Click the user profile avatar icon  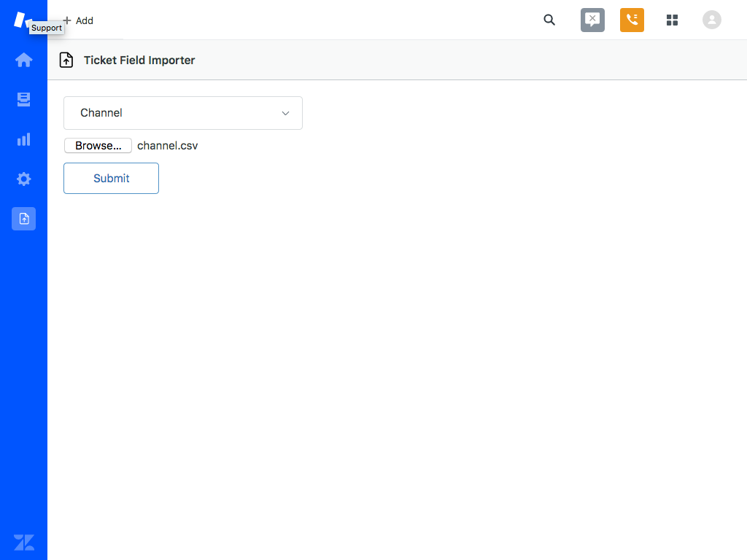[712, 20]
